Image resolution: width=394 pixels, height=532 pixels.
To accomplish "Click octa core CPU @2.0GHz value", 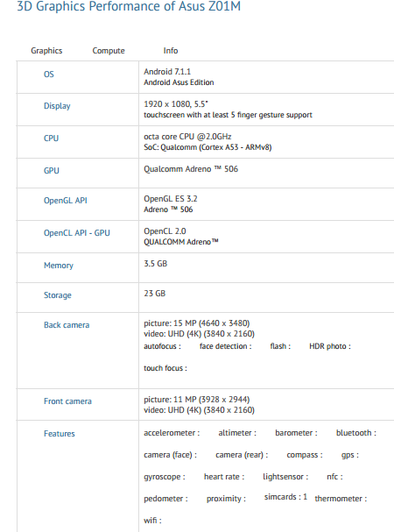I will (187, 137).
